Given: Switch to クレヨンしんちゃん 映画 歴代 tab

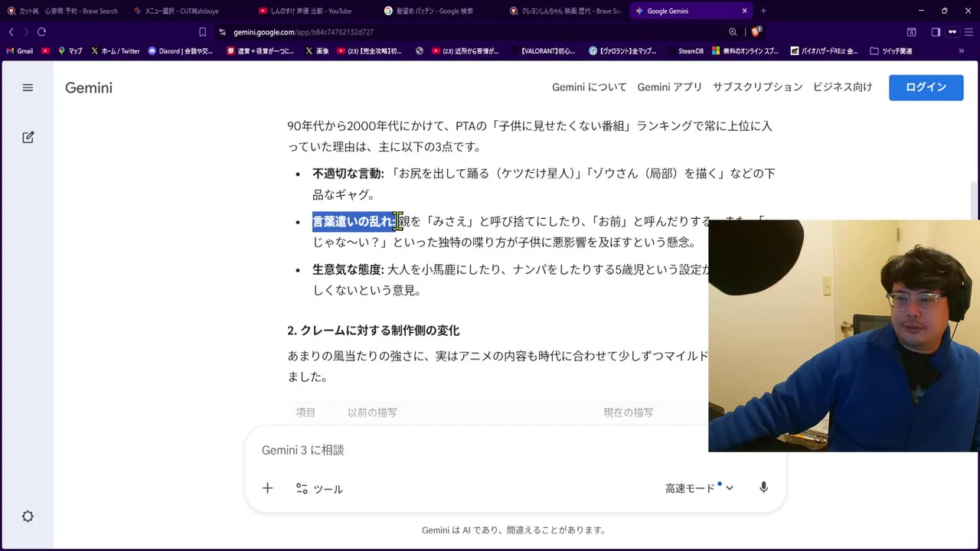Looking at the screenshot, I should click(565, 11).
